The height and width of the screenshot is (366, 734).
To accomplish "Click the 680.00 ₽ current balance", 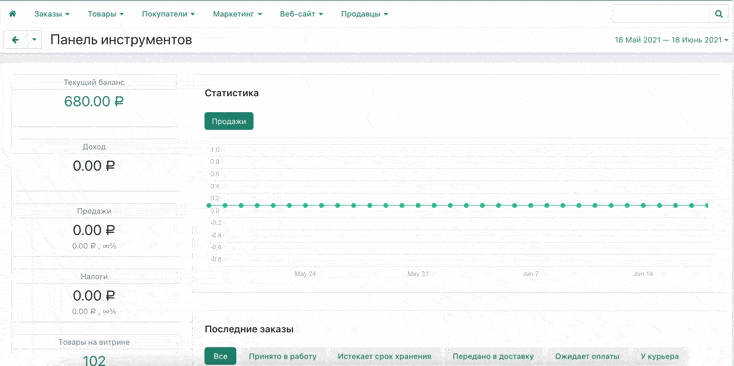I will (94, 101).
